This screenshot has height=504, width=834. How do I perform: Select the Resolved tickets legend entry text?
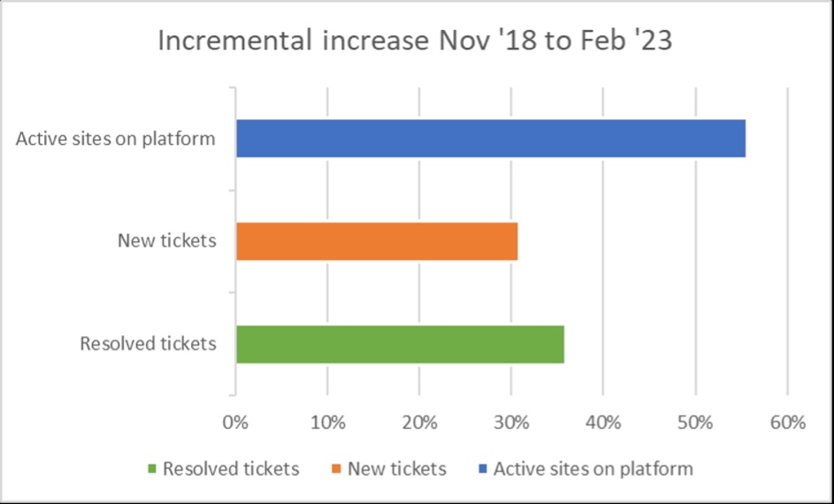(x=231, y=469)
